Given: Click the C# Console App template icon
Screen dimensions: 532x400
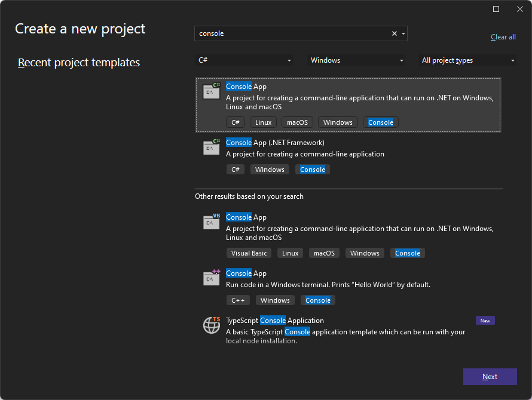Looking at the screenshot, I should (211, 91).
